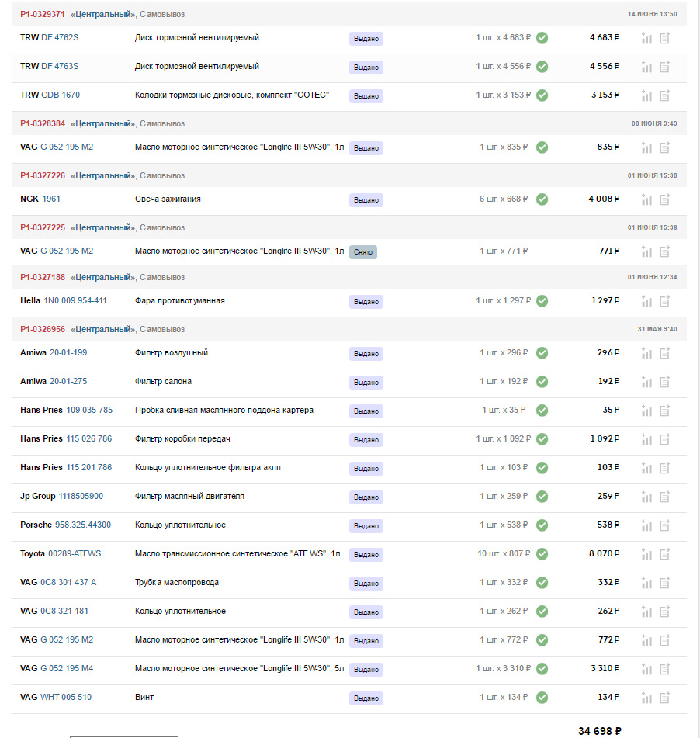Open statistics chart icon for TRW DF 4762S
Viewport: 700px width, 738px height.
pos(646,39)
